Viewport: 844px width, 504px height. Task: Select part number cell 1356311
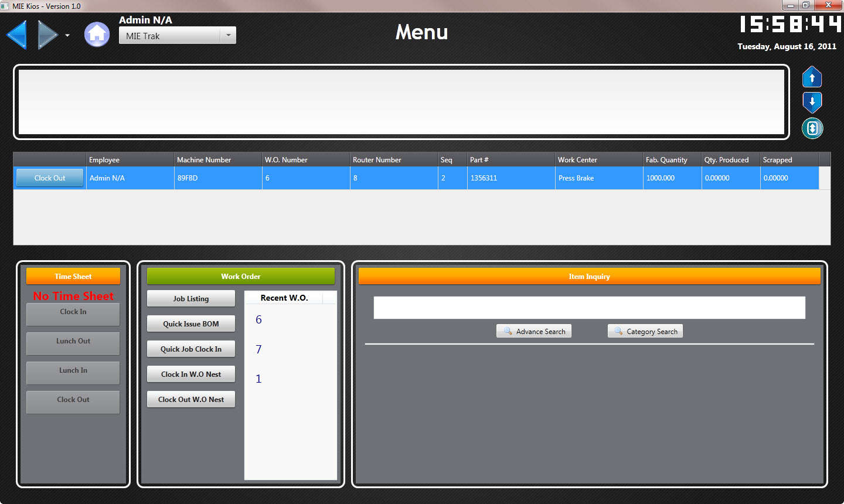tap(511, 178)
